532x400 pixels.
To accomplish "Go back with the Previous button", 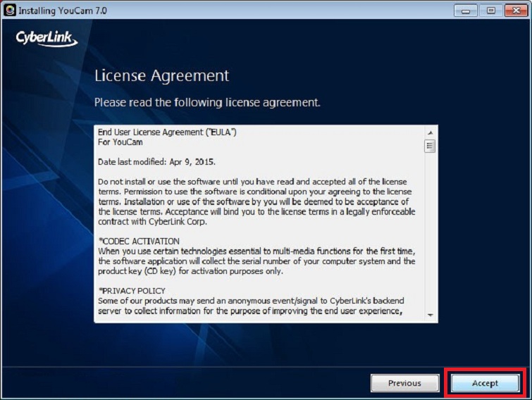I will click(x=404, y=383).
